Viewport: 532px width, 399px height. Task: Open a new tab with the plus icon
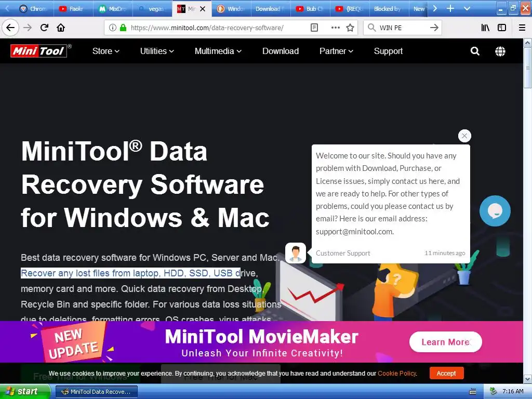[x=450, y=8]
